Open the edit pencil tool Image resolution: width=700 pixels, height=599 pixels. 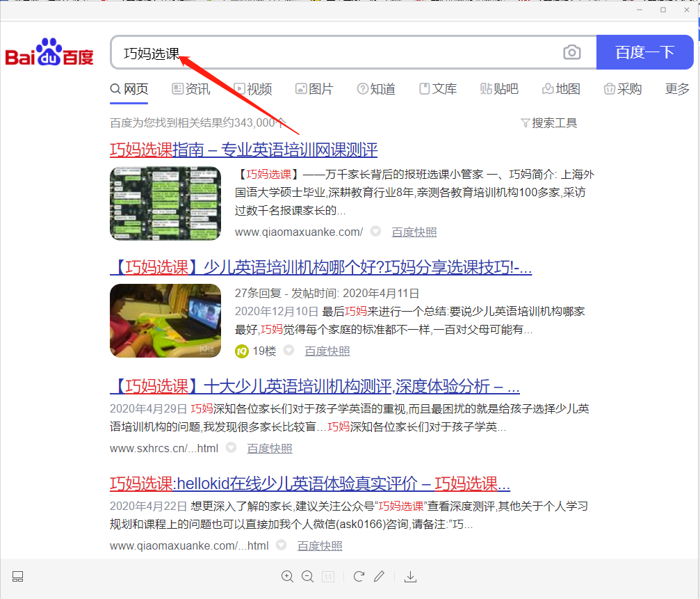point(379,577)
